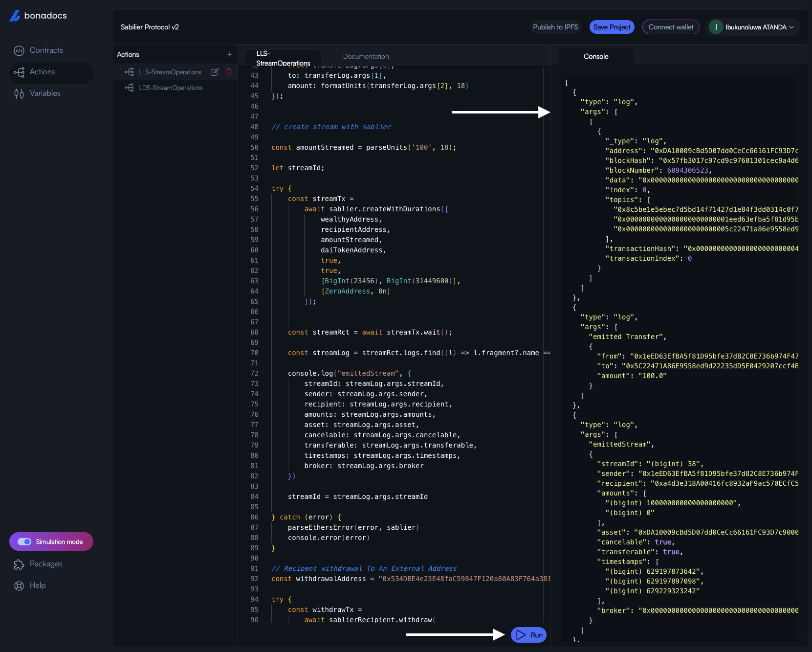Click the 'Recipent withdrawal To An External Address' comment
812x652 pixels.
point(364,568)
